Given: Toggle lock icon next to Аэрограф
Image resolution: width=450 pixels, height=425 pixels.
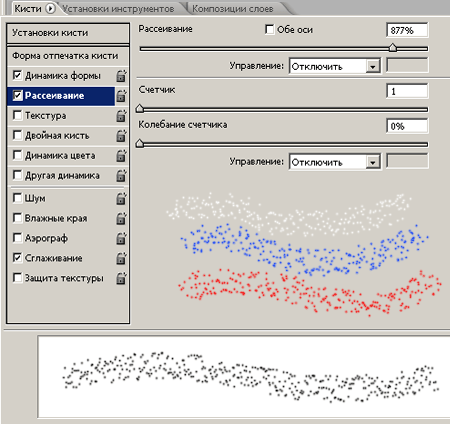Looking at the screenshot, I should (x=121, y=238).
